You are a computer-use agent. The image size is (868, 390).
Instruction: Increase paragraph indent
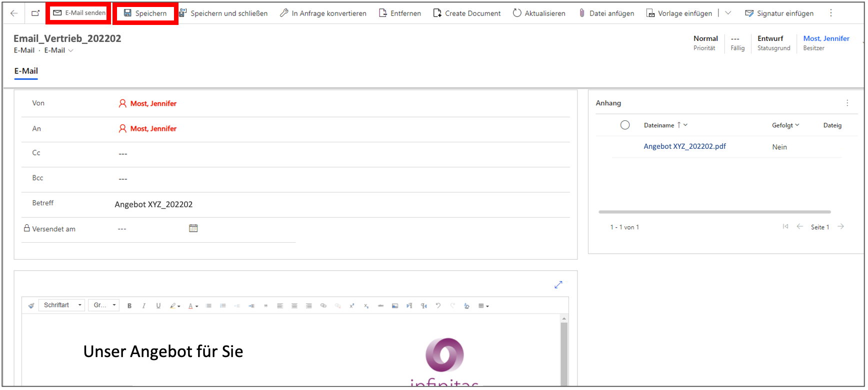coord(251,306)
